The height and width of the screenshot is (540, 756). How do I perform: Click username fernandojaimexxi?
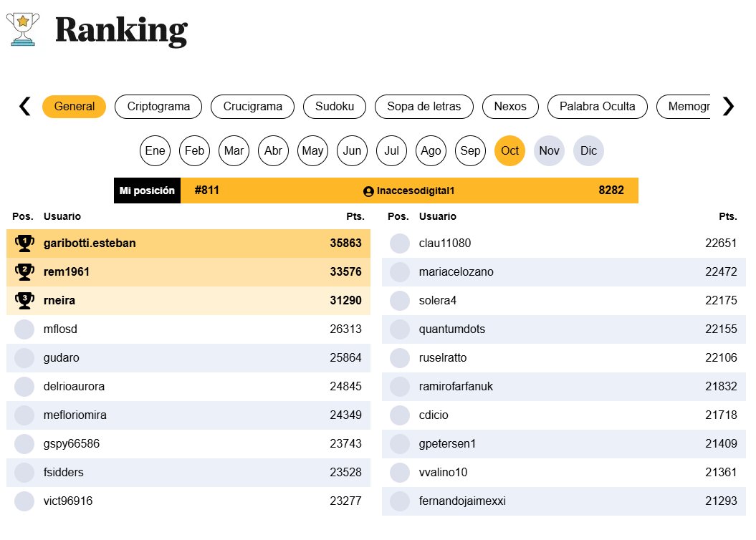coord(462,501)
